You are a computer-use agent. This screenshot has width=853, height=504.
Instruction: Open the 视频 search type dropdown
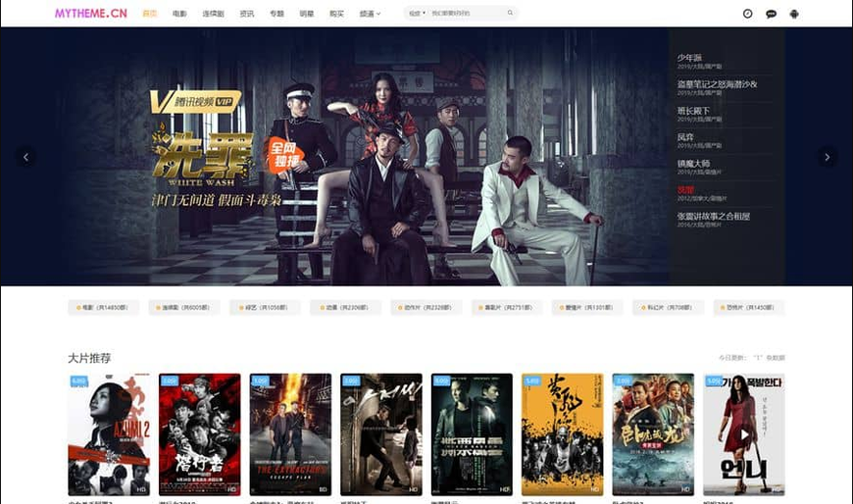pos(417,14)
